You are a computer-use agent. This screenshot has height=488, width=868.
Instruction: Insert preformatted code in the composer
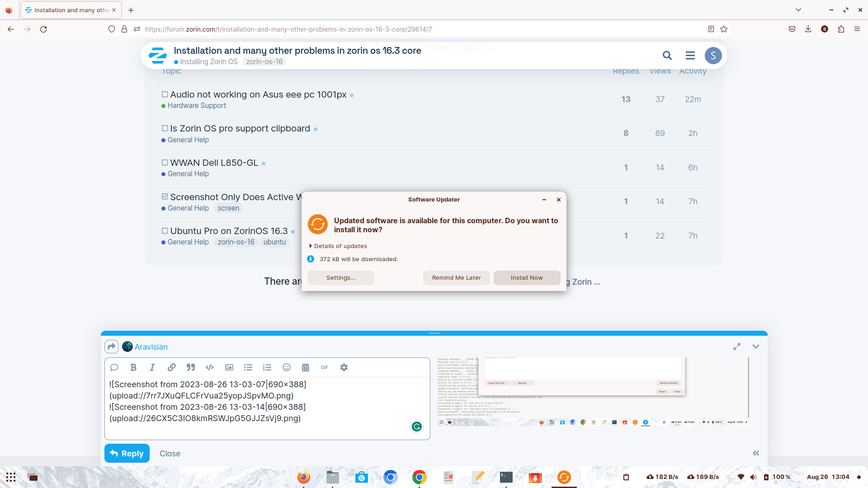pos(209,367)
